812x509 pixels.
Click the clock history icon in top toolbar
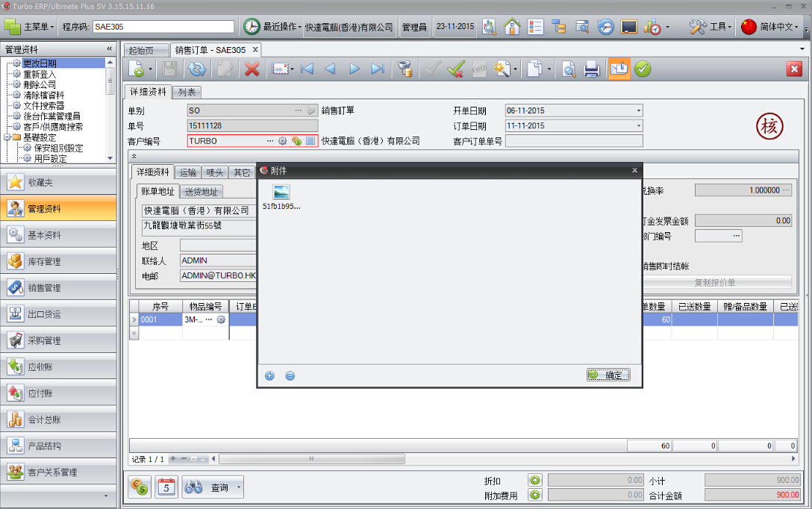[x=605, y=26]
